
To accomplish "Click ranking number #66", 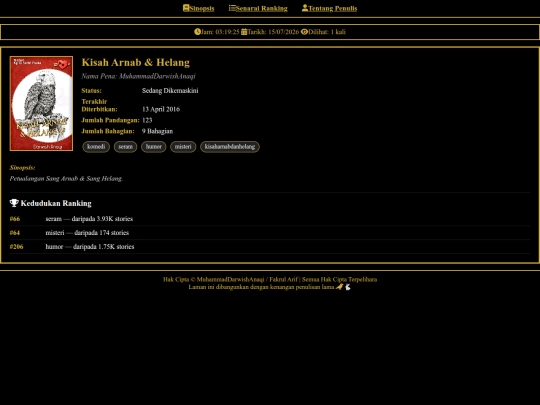I will [15, 219].
